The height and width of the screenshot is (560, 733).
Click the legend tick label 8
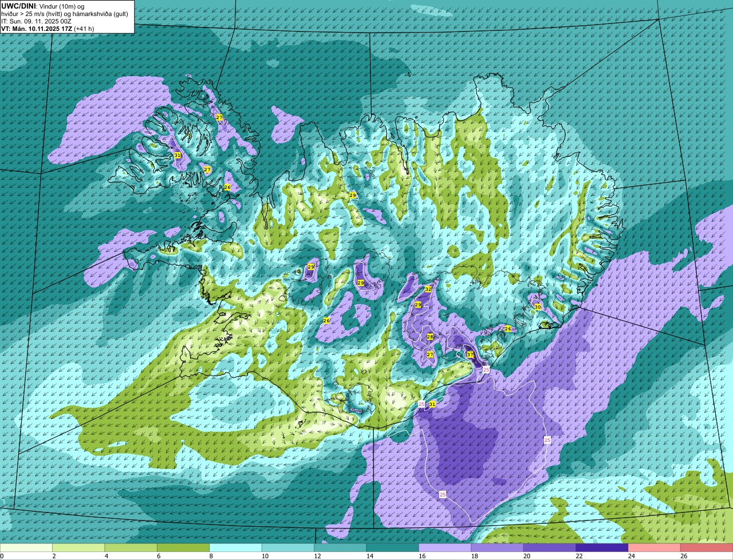point(210,556)
